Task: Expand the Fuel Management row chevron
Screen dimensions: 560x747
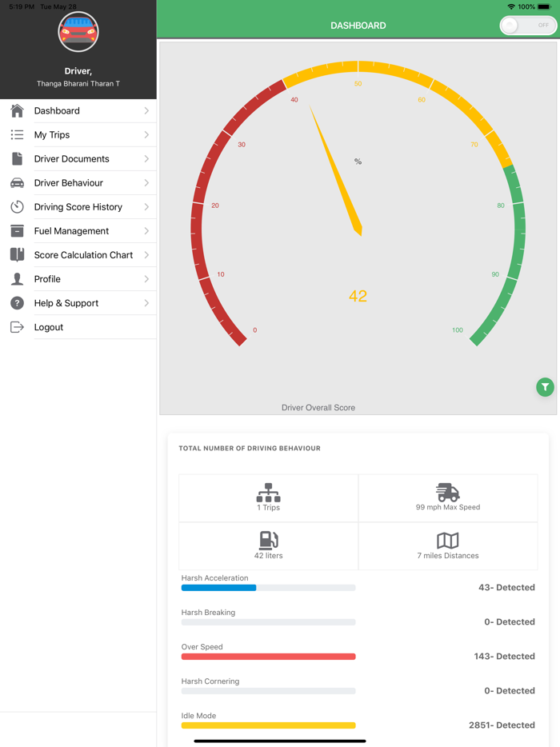Action: coord(146,231)
